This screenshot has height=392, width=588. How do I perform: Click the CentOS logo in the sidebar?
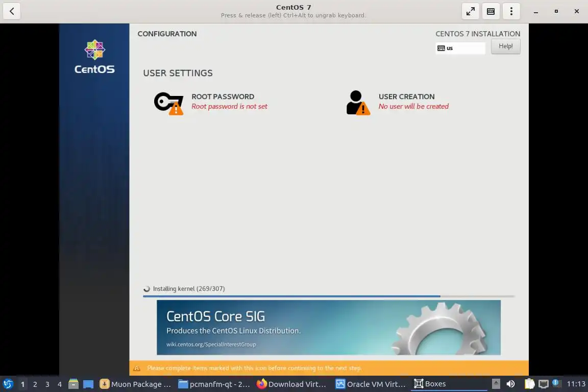[94, 57]
